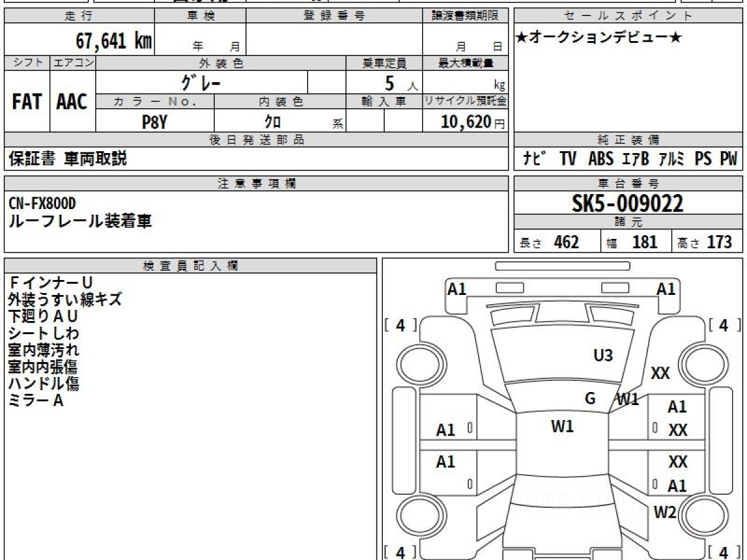Click the recycle deposit value 10,620円
The width and height of the screenshot is (747, 560).
tap(473, 122)
